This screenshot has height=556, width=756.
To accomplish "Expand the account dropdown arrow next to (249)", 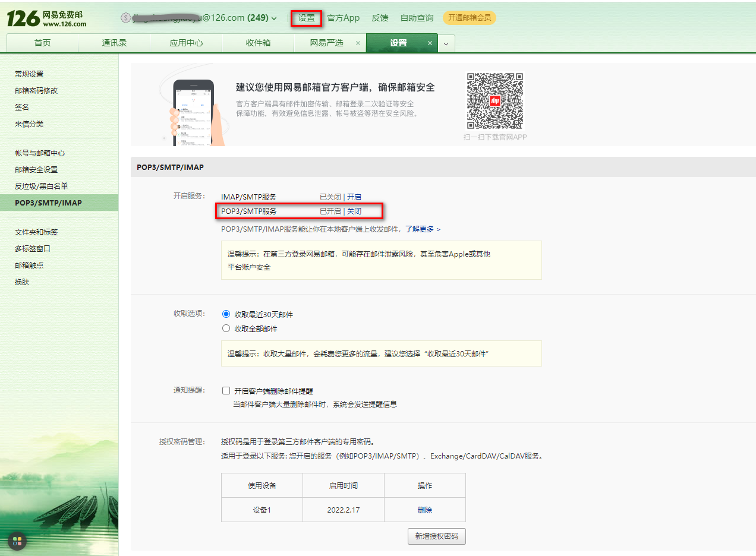I will 274,18.
